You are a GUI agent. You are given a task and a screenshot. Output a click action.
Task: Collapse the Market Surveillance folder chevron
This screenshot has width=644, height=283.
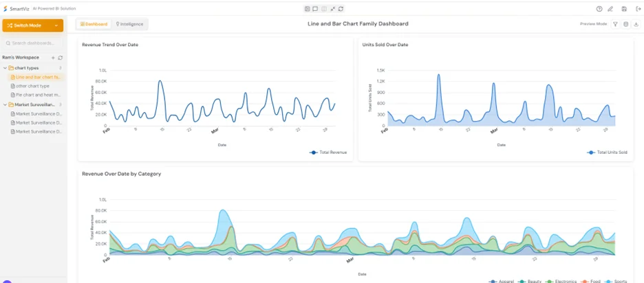5,104
